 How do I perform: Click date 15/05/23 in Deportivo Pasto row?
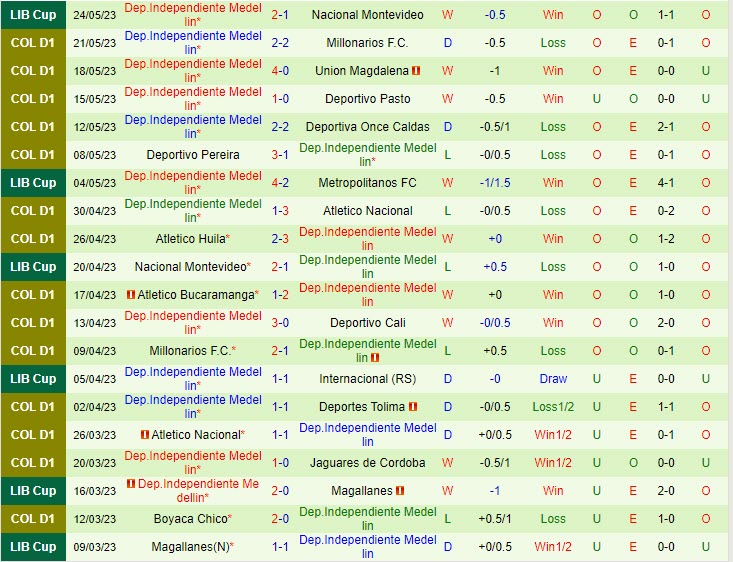pos(94,99)
